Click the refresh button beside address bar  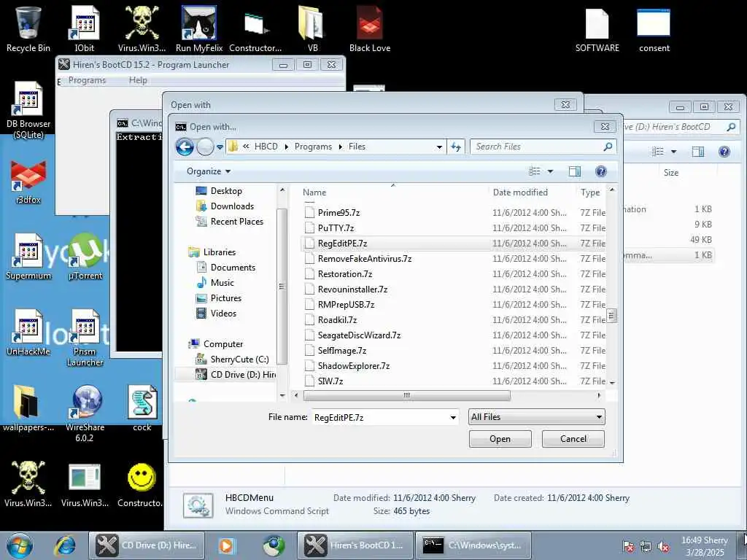point(456,147)
